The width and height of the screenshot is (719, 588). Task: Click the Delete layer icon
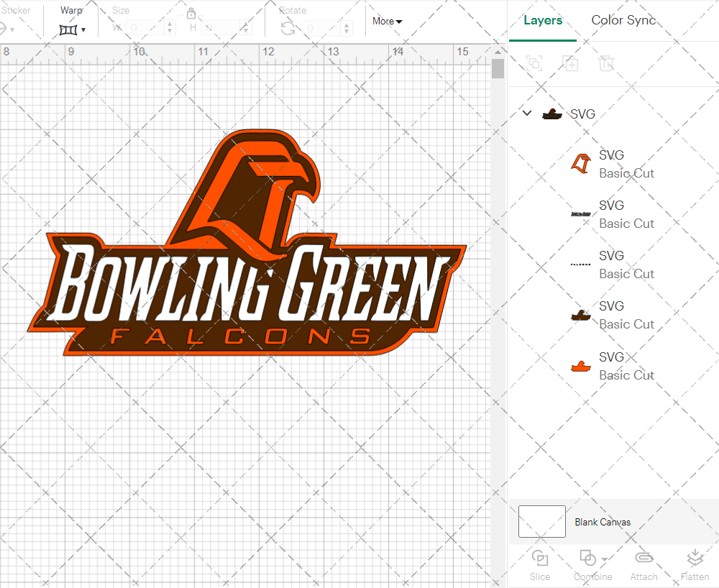pos(607,63)
